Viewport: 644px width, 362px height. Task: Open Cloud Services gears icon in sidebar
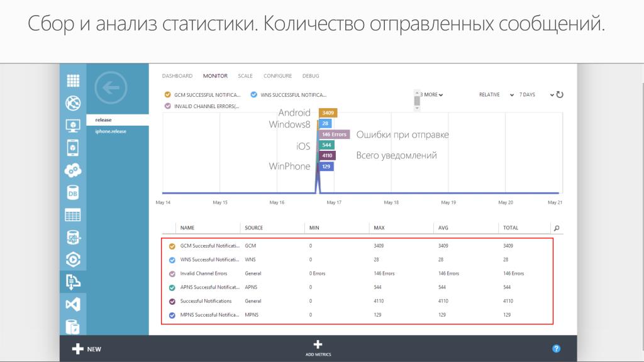[x=73, y=170]
